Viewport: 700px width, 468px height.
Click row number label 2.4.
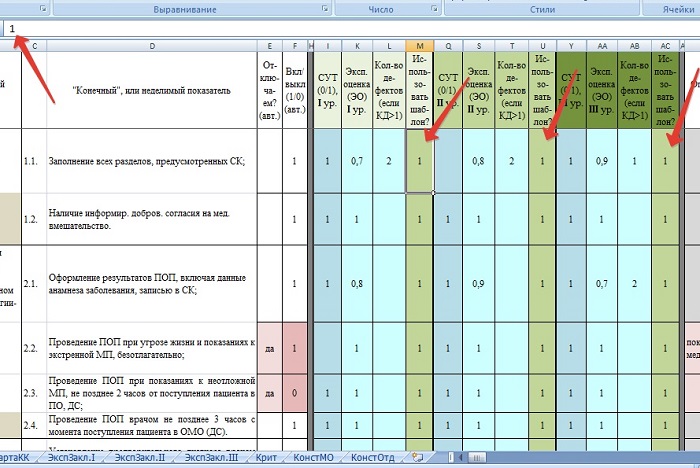point(34,426)
